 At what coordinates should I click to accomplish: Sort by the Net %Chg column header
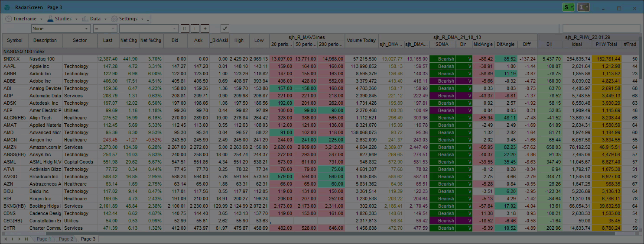[x=151, y=40]
